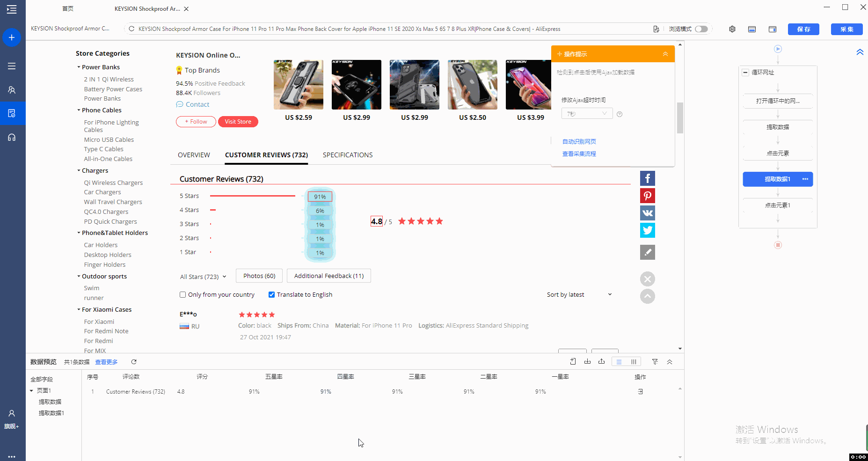Click the add field icon in data preview toolbar
This screenshot has width=868, height=461.
click(573, 361)
